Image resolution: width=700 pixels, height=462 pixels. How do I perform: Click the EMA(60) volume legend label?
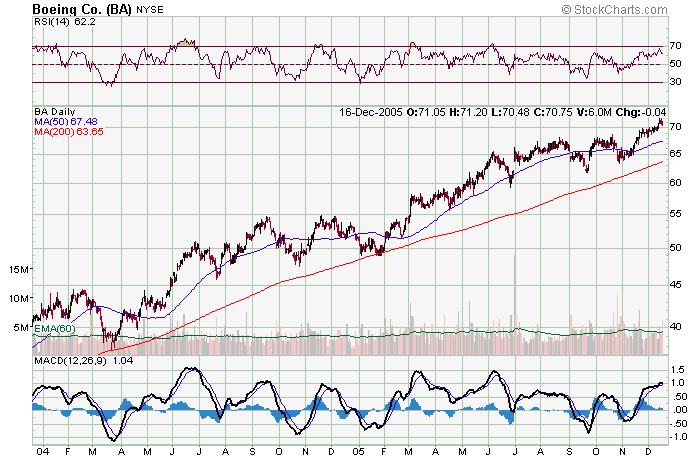(x=54, y=329)
